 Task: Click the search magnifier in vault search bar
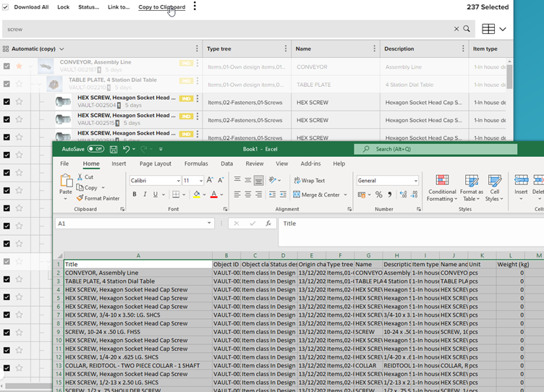pyautogui.click(x=467, y=29)
